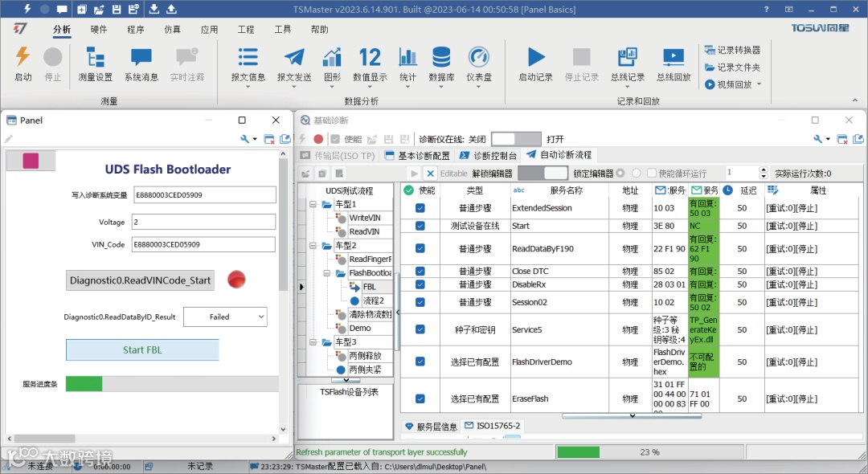The image size is (868, 474).
Task: Open dropdown arrow beside Panel wrench icon
Action: coord(255,139)
